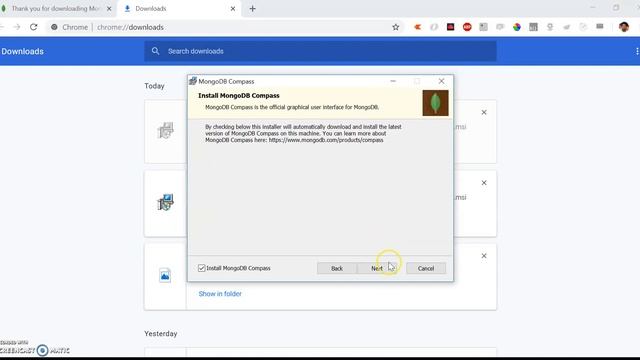Click the Downloads page title

tap(22, 51)
